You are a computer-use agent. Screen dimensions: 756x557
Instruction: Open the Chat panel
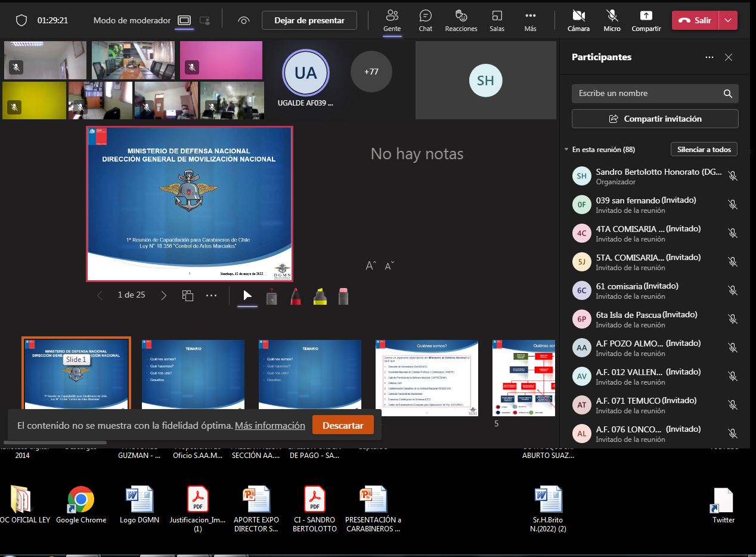pos(425,20)
